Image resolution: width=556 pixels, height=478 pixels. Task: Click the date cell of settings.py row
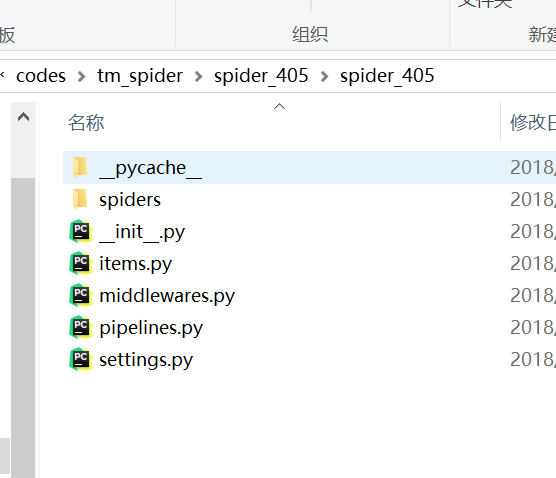tap(533, 360)
